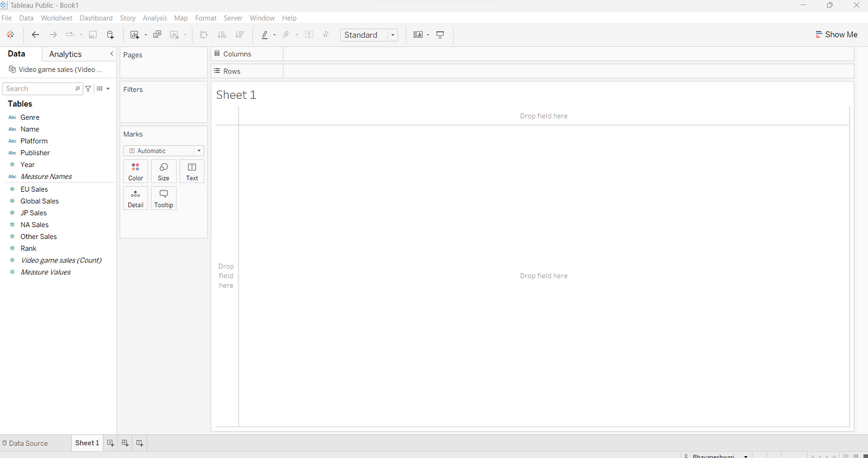Click the New Story tab icon at bottom
Viewport: 868px width, 458px height.
click(x=139, y=442)
